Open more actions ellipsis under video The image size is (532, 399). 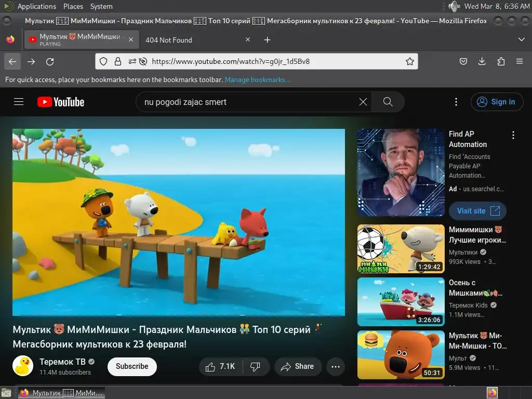336,366
